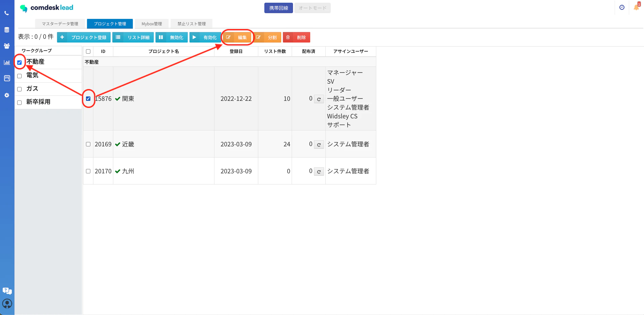Click project name 九州
This screenshot has width=644, height=315.
[x=128, y=171]
